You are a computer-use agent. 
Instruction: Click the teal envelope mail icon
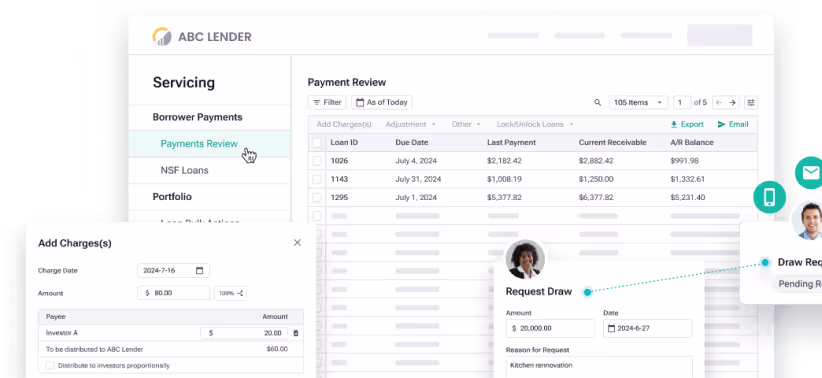point(810,172)
